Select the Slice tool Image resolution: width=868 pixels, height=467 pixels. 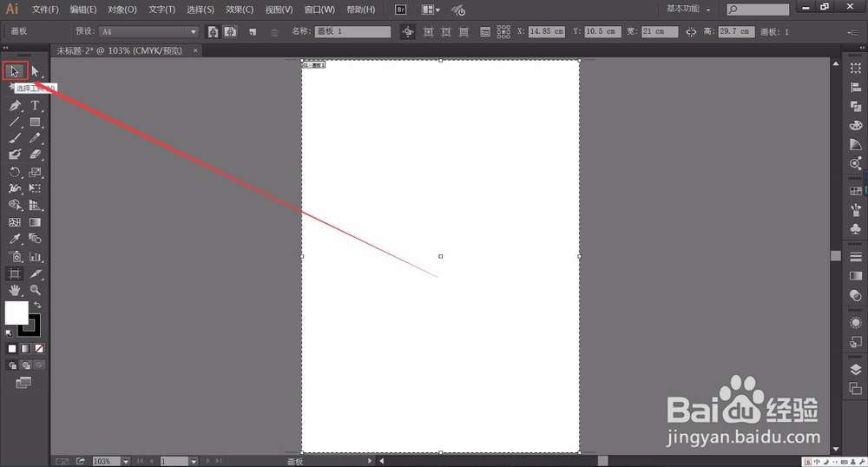pos(36,273)
